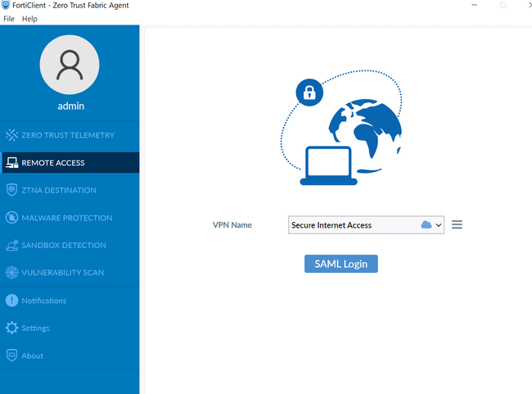Select the Secure Internet Access combo box

(366, 225)
